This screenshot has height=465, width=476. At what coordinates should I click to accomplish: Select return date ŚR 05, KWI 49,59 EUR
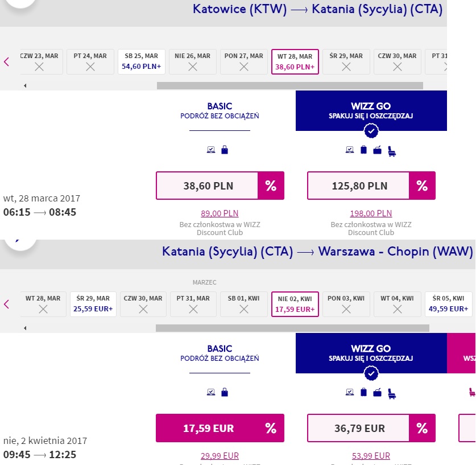[x=448, y=304]
